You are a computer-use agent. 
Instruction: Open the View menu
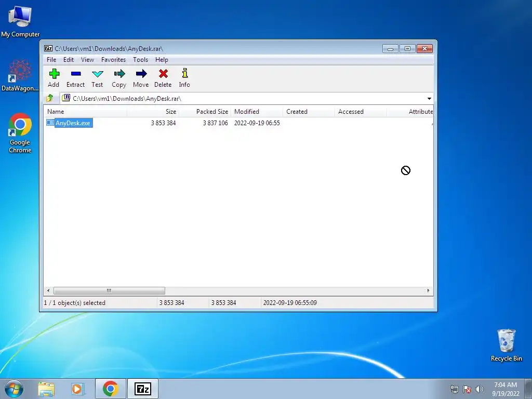pos(87,60)
